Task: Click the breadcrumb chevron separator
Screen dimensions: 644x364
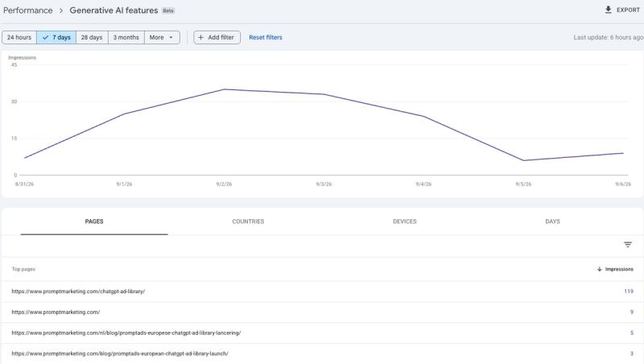Action: coord(61,10)
